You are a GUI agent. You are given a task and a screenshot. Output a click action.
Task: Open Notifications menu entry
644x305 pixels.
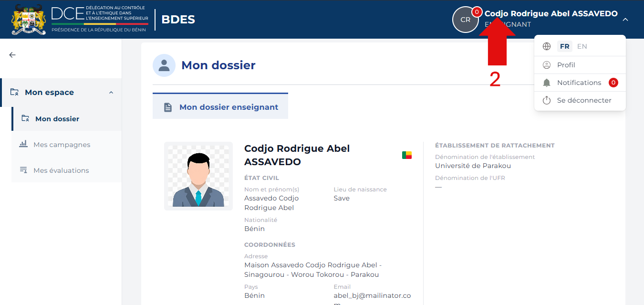point(580,83)
